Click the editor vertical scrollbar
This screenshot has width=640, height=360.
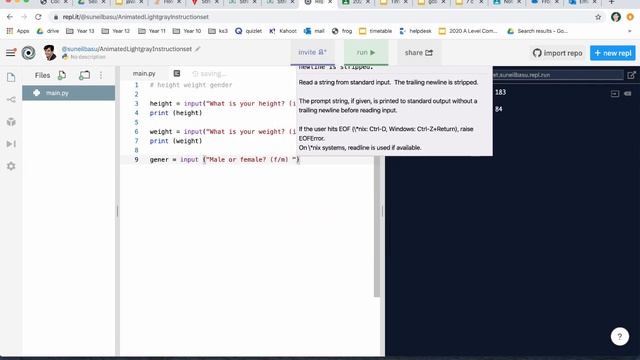pyautogui.click(x=377, y=227)
